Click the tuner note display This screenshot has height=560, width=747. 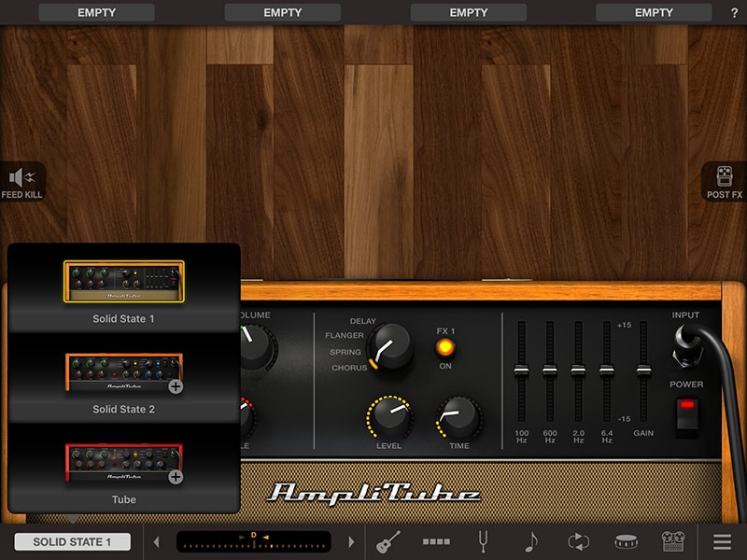pos(253,542)
